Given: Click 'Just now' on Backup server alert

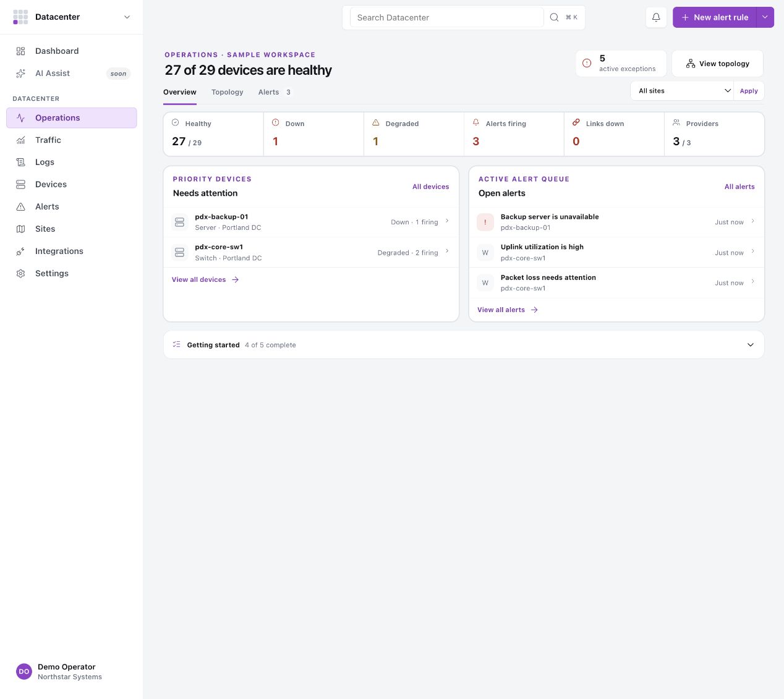Looking at the screenshot, I should (x=730, y=222).
